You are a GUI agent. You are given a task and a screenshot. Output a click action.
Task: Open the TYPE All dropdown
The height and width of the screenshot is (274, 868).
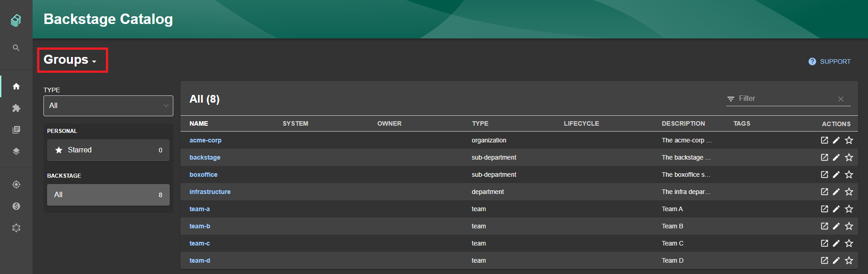(108, 106)
